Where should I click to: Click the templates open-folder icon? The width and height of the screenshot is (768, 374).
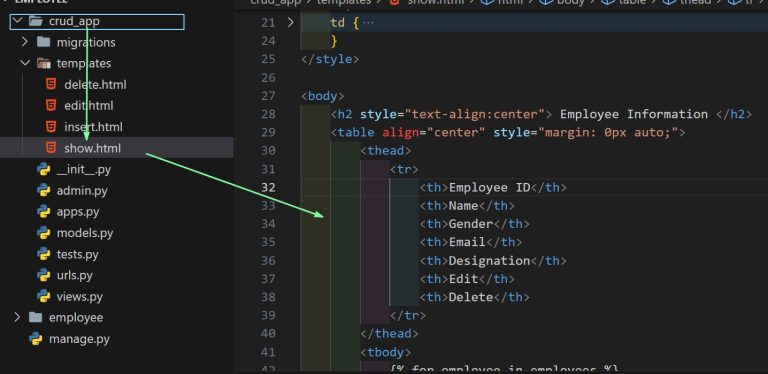click(44, 63)
